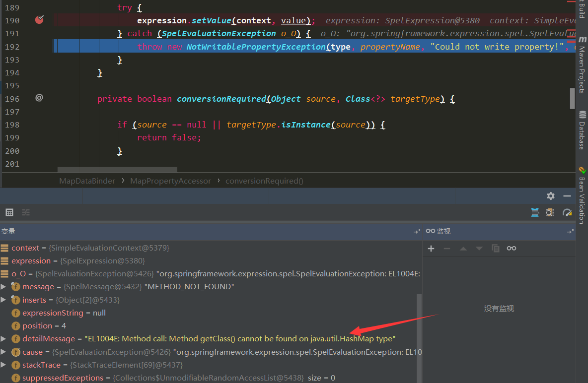Click the evaluate expression icon
588x383 pixels.
(550, 212)
